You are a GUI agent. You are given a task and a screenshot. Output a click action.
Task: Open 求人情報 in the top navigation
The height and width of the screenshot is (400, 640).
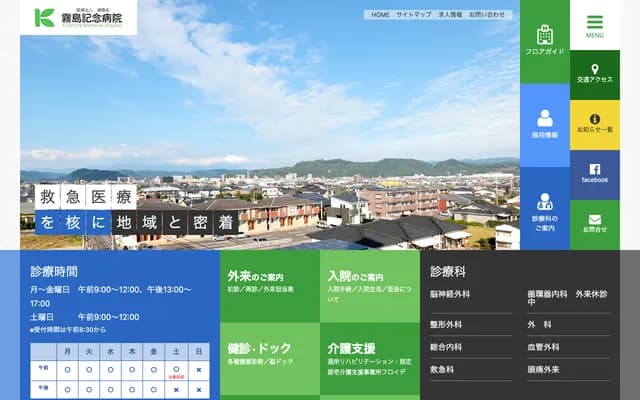[x=449, y=15]
